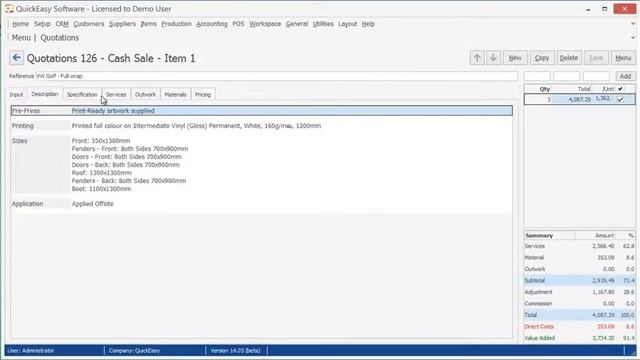Click the Reference input field

276,76
